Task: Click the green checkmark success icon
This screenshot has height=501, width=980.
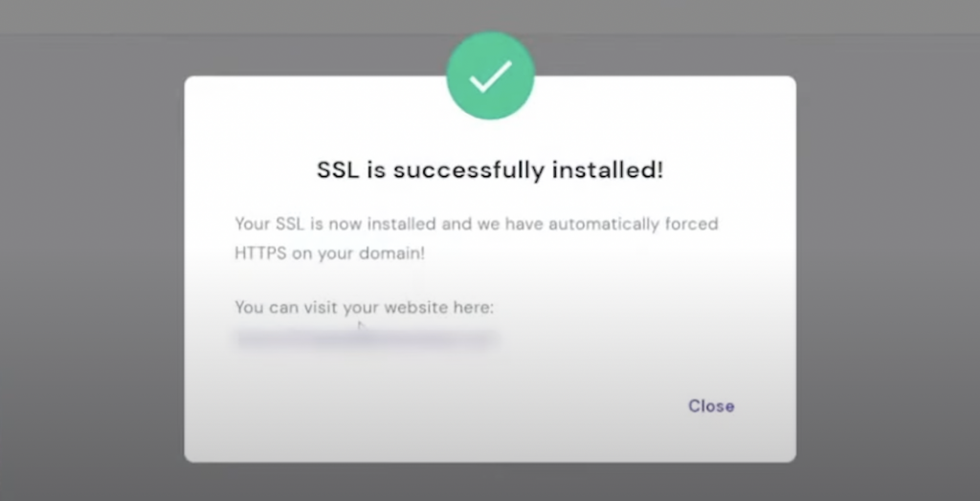Action: pos(490,76)
